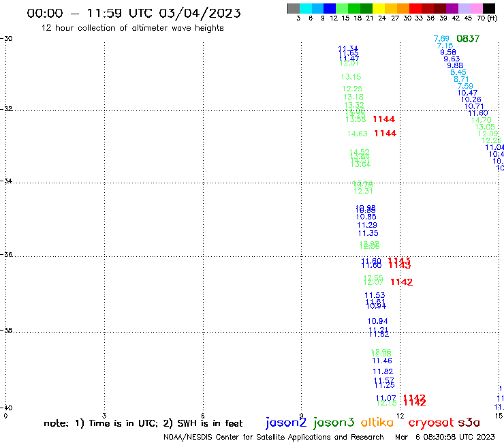Select the 7.69 wave height value
Image resolution: width=504 pixels, height=443 pixels.
point(441,39)
